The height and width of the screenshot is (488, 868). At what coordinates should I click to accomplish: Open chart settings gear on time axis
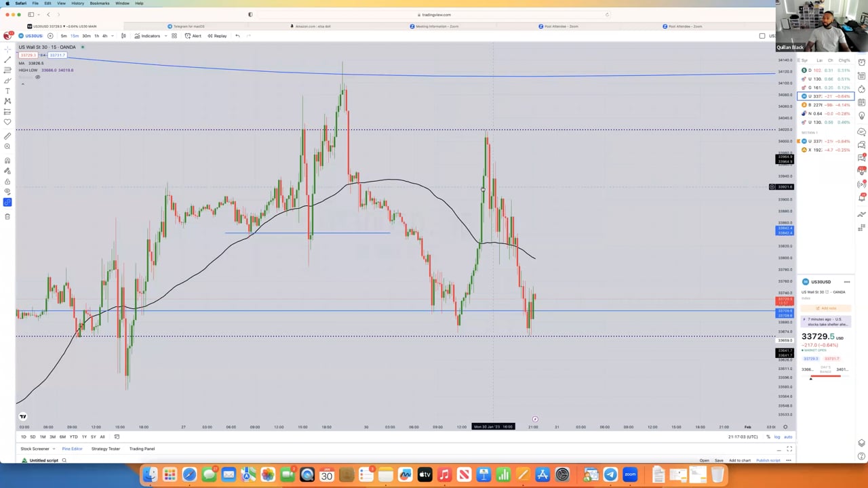785,427
